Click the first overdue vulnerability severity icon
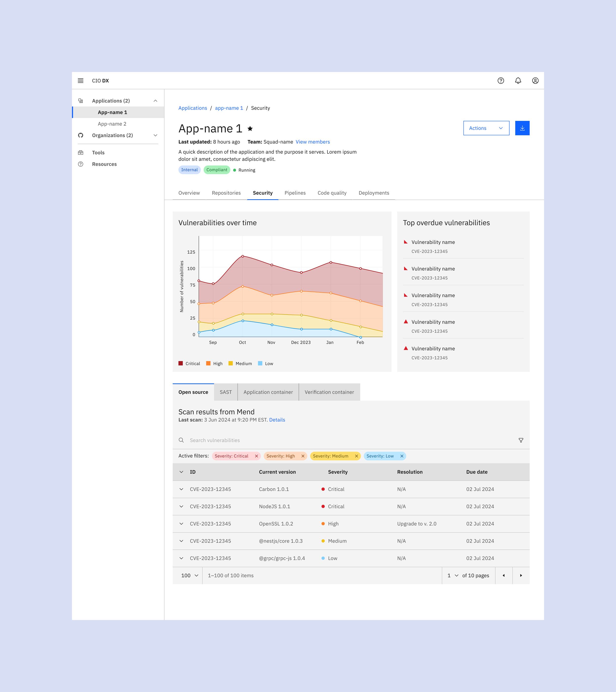The image size is (616, 692). click(x=406, y=242)
